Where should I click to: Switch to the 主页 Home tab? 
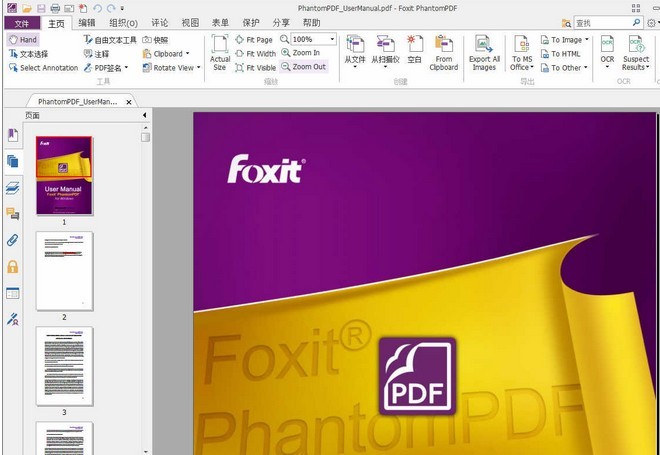tap(56, 23)
